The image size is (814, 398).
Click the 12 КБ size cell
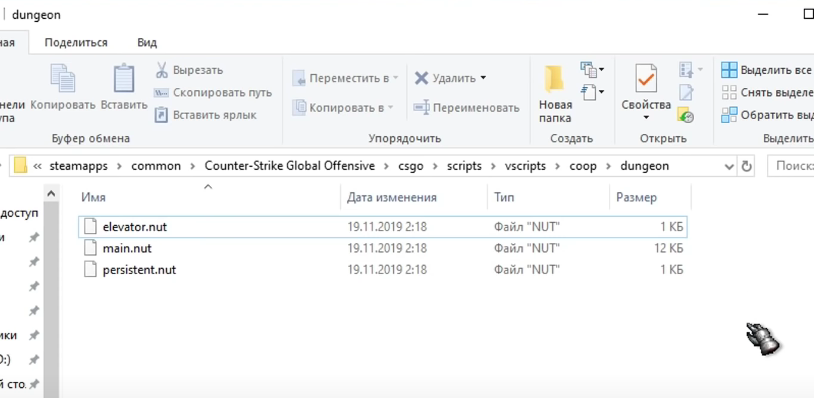click(x=669, y=249)
